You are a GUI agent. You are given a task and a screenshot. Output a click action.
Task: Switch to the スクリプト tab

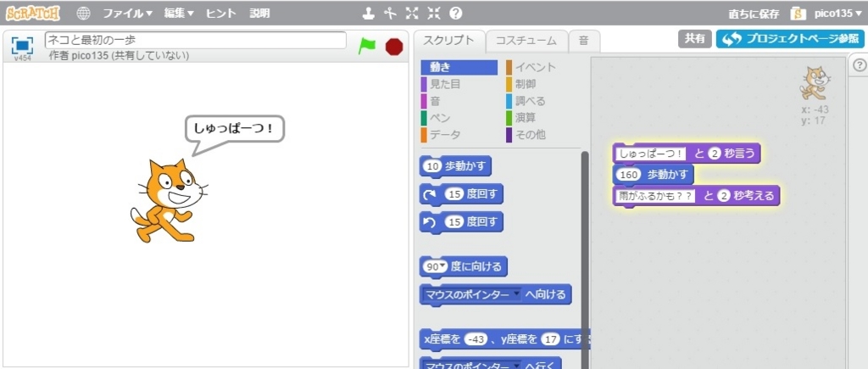click(449, 41)
